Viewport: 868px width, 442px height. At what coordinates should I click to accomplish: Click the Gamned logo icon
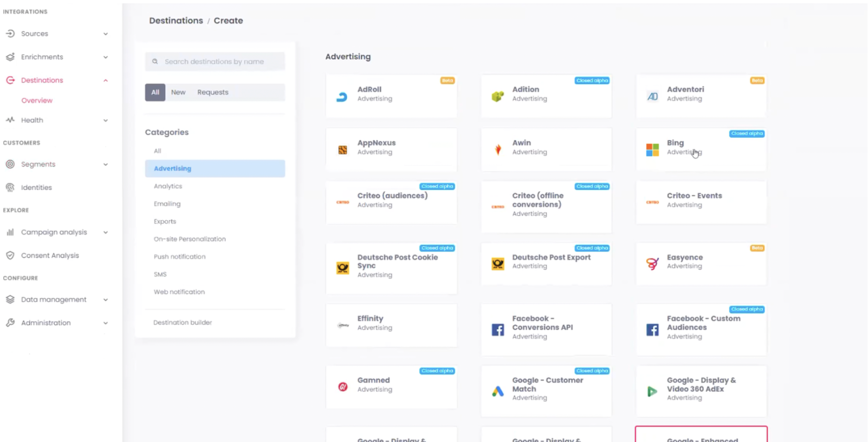[343, 387]
